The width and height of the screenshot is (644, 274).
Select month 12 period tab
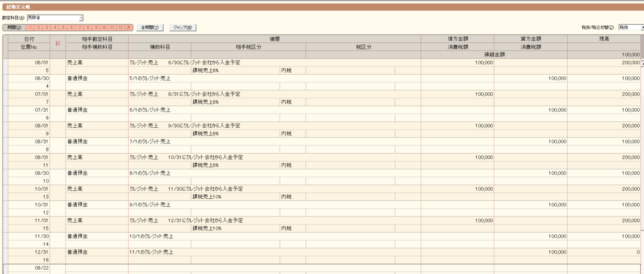click(x=120, y=27)
